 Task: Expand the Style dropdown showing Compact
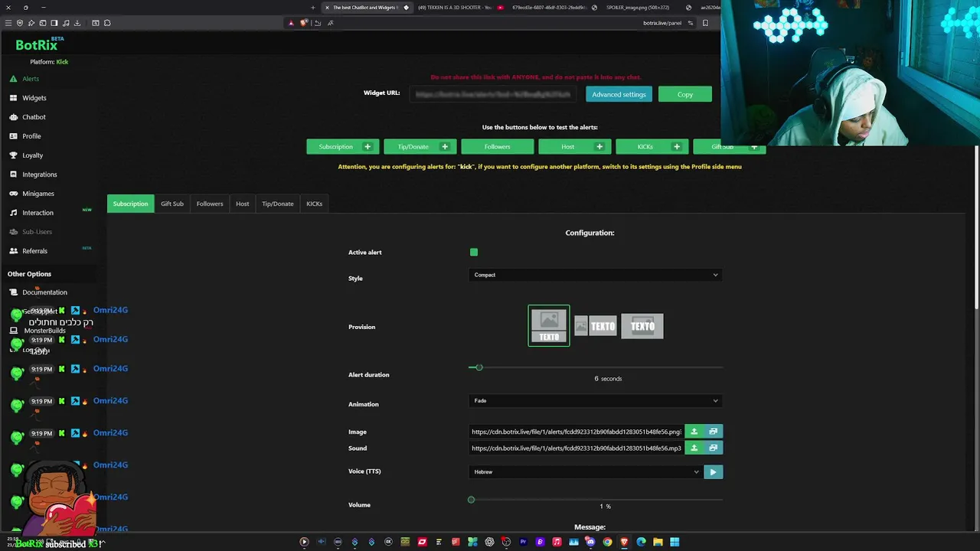click(595, 275)
